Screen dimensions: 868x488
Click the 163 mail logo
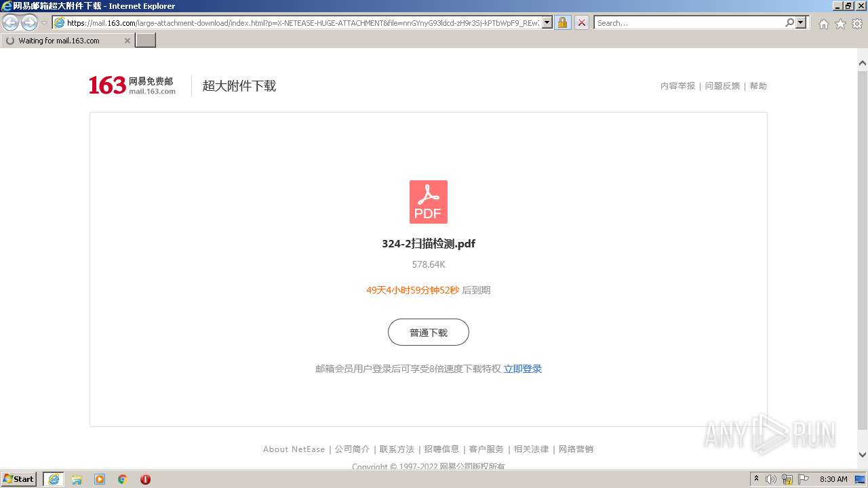[132, 85]
